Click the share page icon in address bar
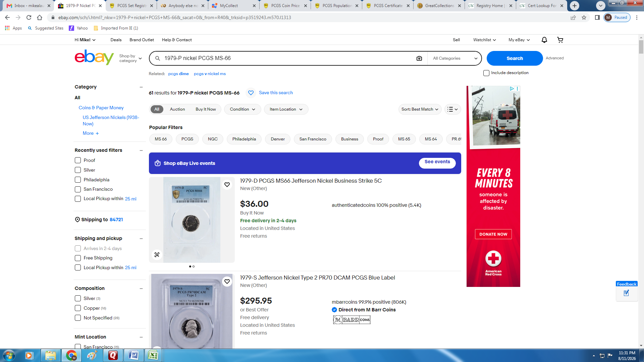 pos(573,17)
